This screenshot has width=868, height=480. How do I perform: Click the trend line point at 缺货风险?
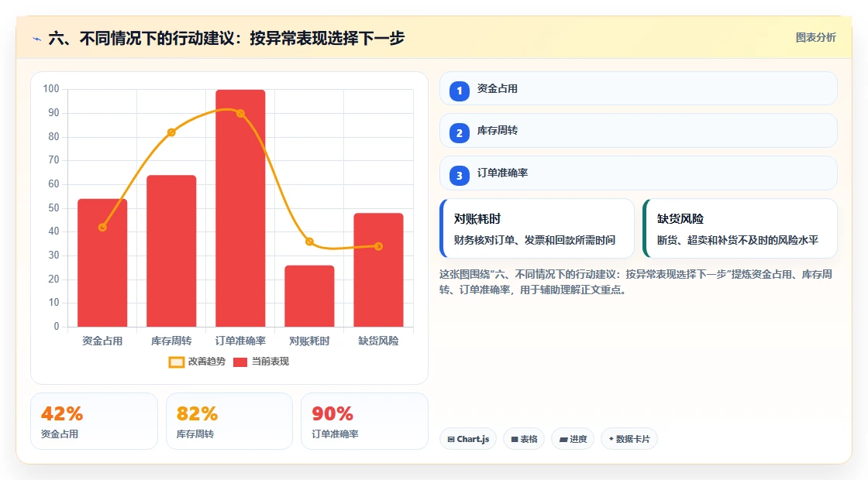coord(379,246)
